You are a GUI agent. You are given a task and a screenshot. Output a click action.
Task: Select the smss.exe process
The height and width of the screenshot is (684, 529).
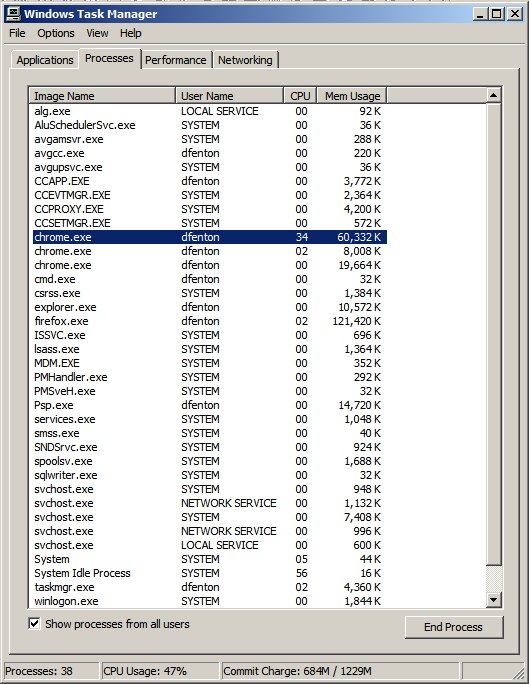210,433
